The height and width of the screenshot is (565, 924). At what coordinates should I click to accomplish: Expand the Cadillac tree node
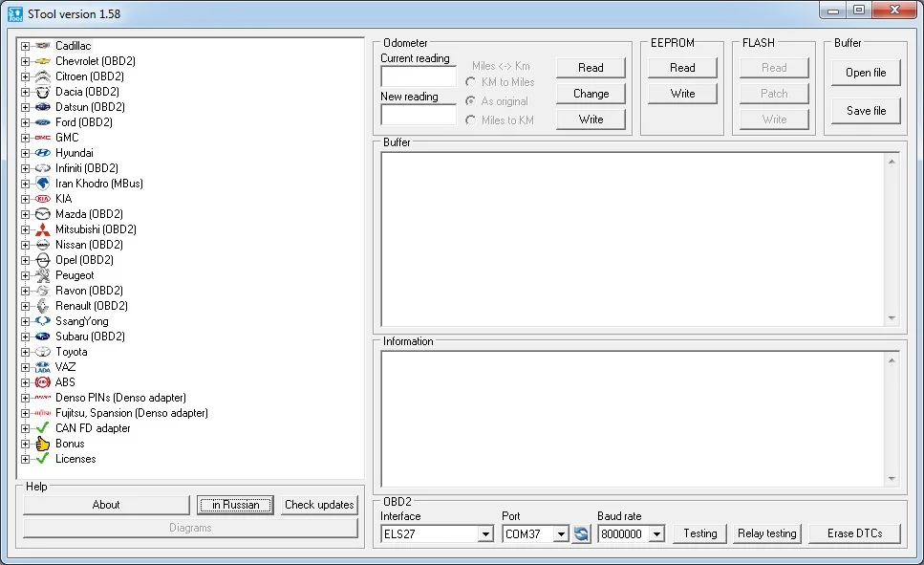(25, 46)
